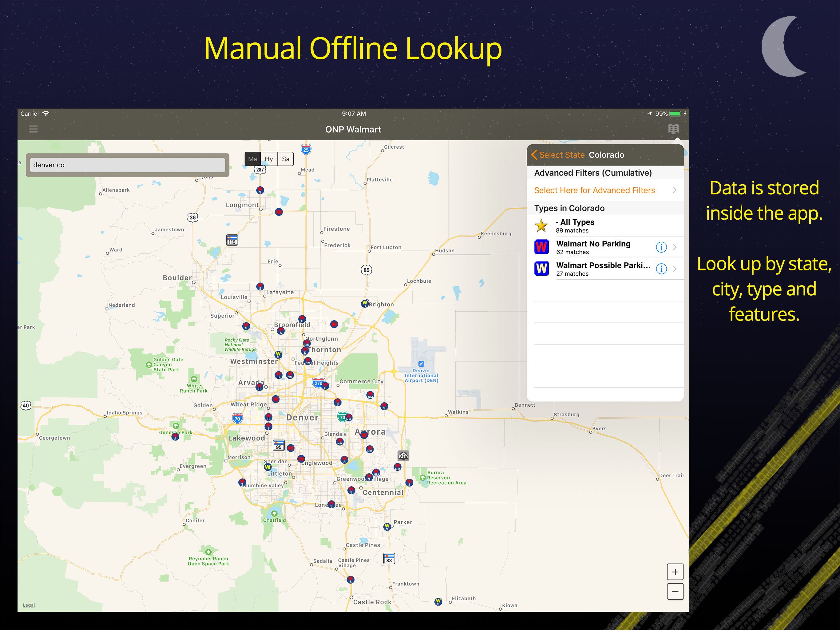The width and height of the screenshot is (840, 630).
Task: Select Walmart No Parking list entry
Action: pos(593,247)
